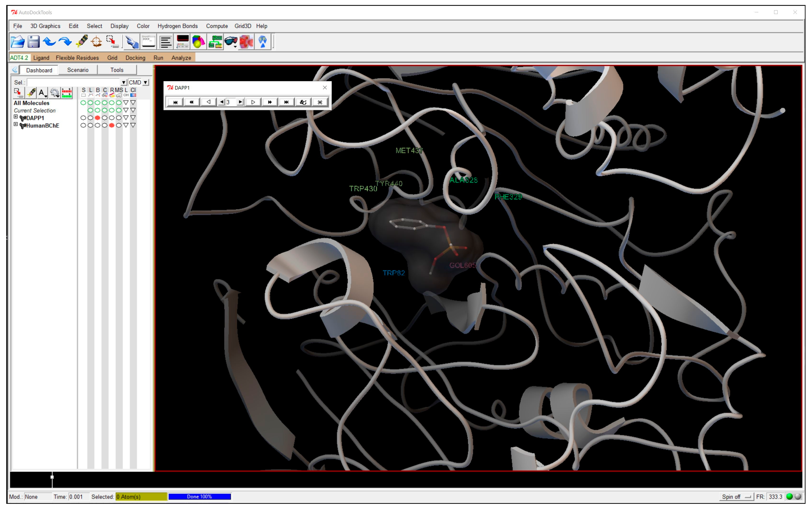Open the Python shell console icon
This screenshot has width=812, height=509.
click(x=148, y=42)
